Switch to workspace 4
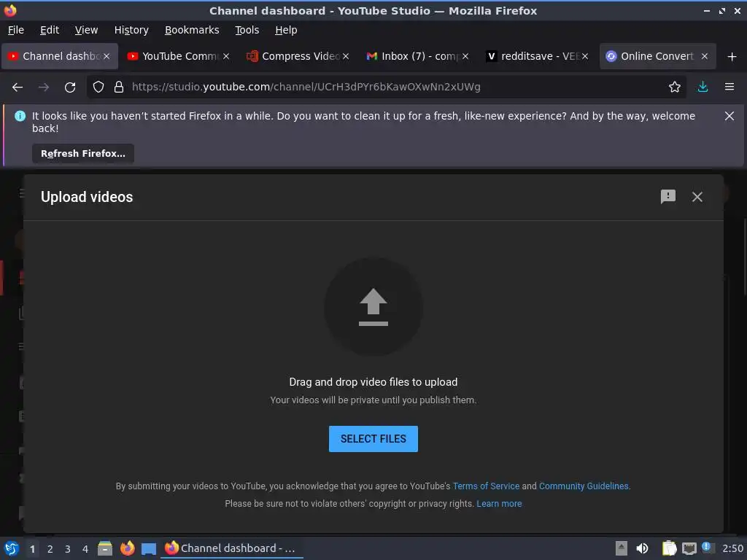 [x=85, y=549]
